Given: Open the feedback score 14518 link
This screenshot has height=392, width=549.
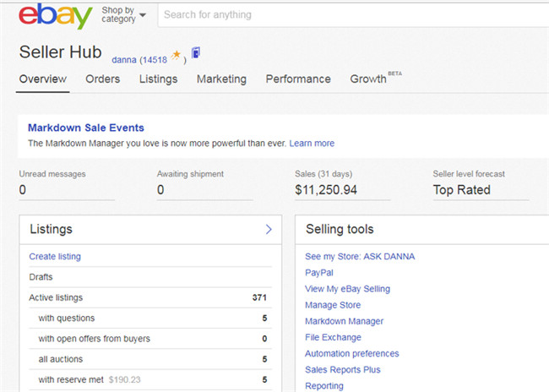Looking at the screenshot, I should [155, 60].
